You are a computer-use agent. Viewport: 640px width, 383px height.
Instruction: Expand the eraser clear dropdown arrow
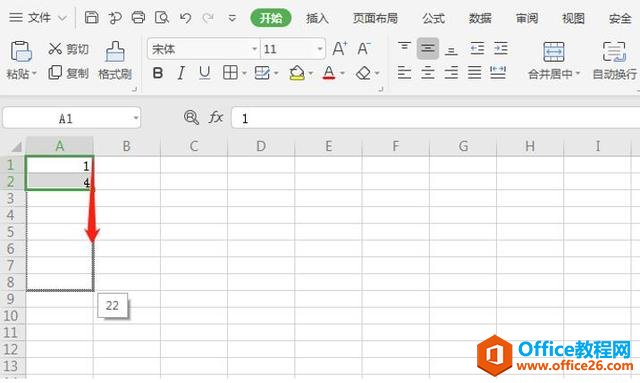tap(377, 73)
